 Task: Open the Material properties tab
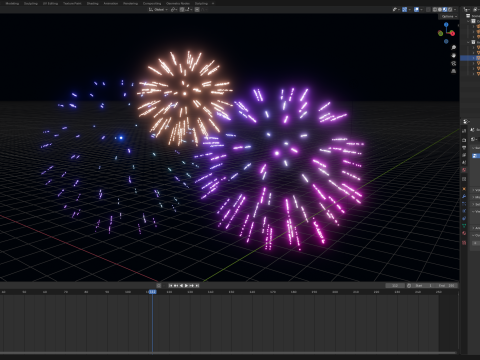[x=464, y=233]
